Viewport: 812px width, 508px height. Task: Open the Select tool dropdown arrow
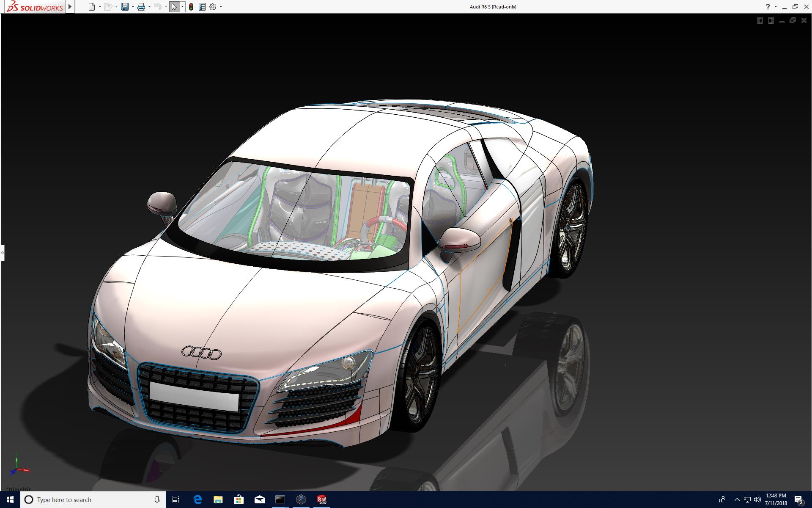pyautogui.click(x=182, y=7)
